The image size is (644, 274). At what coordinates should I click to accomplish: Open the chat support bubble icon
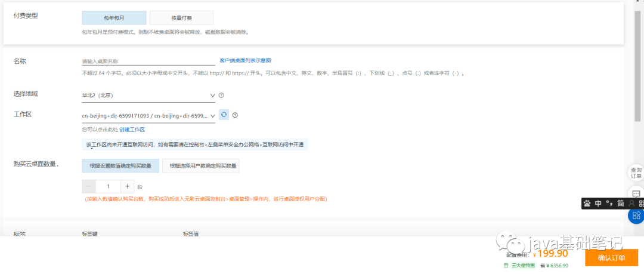pos(636,194)
